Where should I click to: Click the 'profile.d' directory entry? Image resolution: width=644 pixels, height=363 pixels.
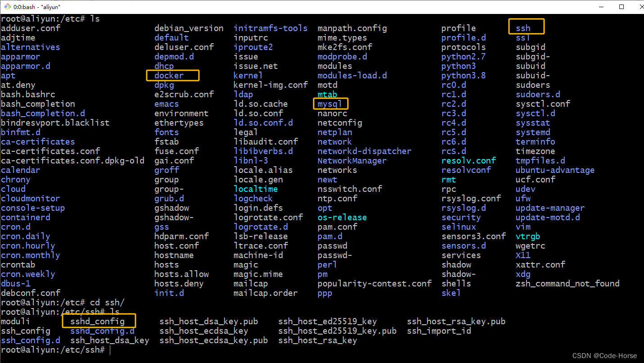point(464,37)
